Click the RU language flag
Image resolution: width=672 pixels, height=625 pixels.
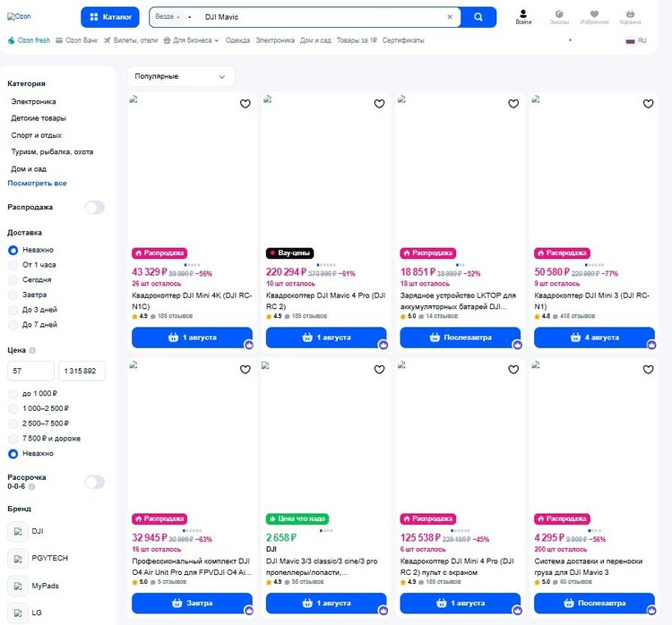[x=630, y=40]
